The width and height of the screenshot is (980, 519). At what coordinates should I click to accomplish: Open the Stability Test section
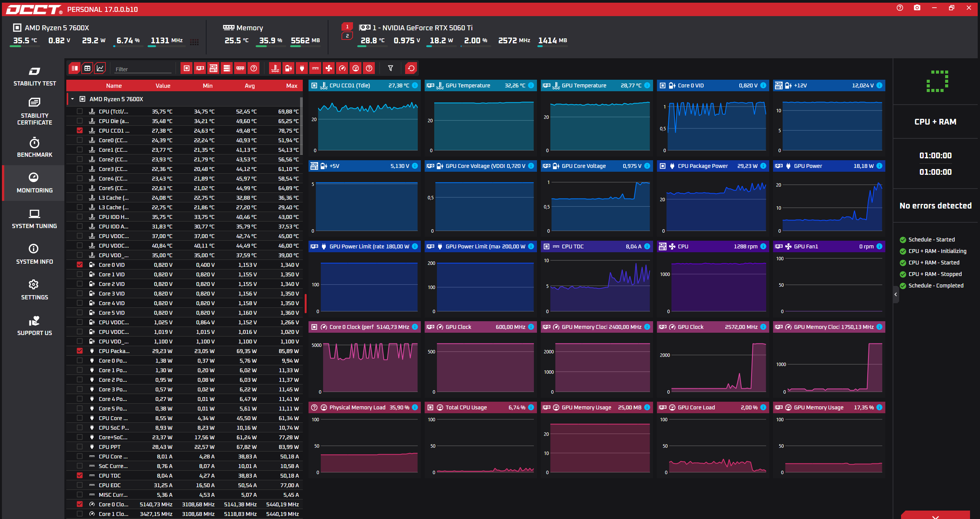[34, 77]
